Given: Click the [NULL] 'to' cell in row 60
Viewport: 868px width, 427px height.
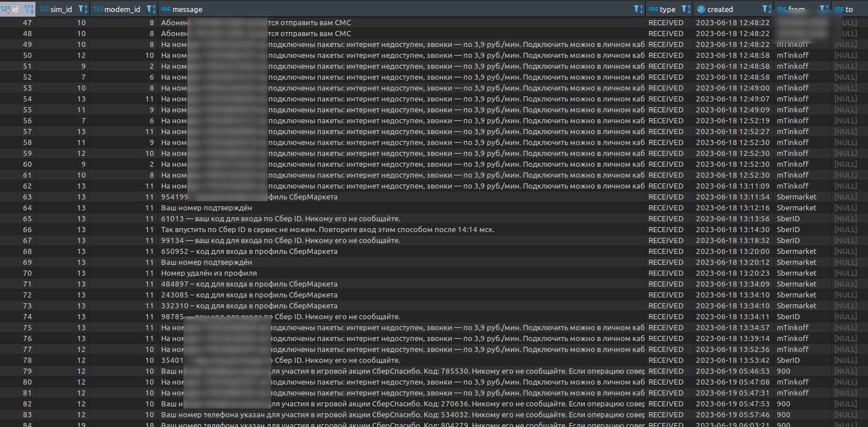Looking at the screenshot, I should [x=846, y=164].
